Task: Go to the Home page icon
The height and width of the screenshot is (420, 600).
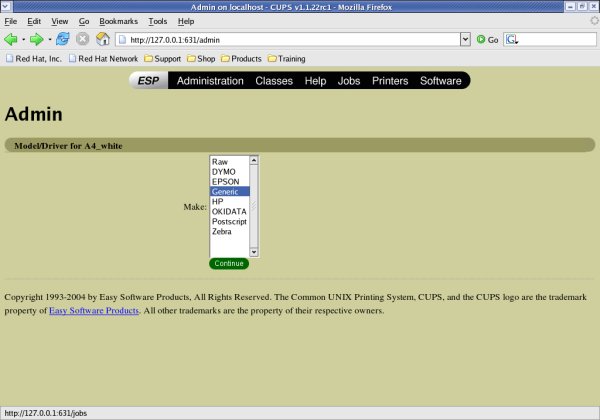Action: 102,40
